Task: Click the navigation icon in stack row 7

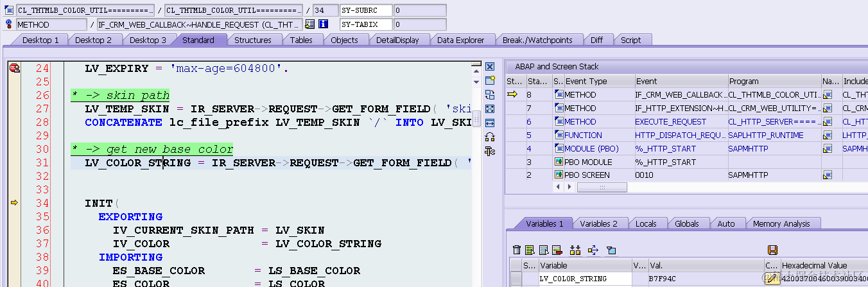Action: pos(828,109)
